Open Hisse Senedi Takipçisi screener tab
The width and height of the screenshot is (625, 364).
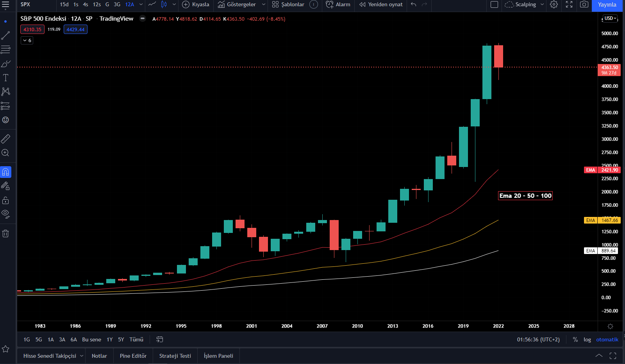click(50, 356)
